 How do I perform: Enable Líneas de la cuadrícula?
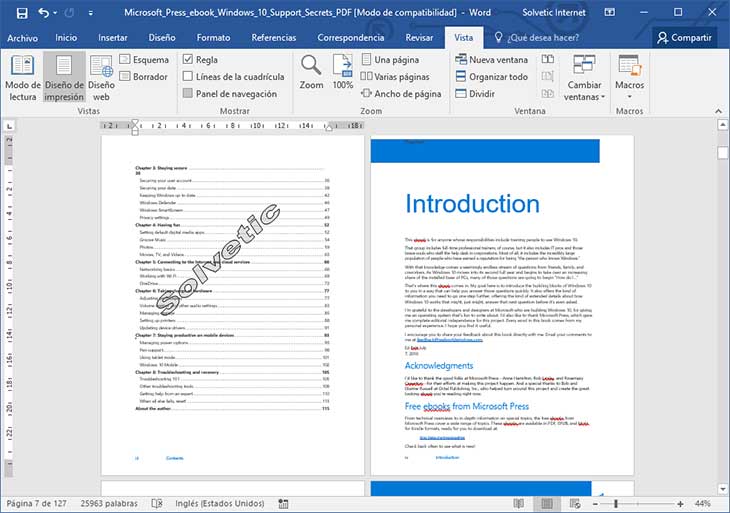[x=188, y=76]
